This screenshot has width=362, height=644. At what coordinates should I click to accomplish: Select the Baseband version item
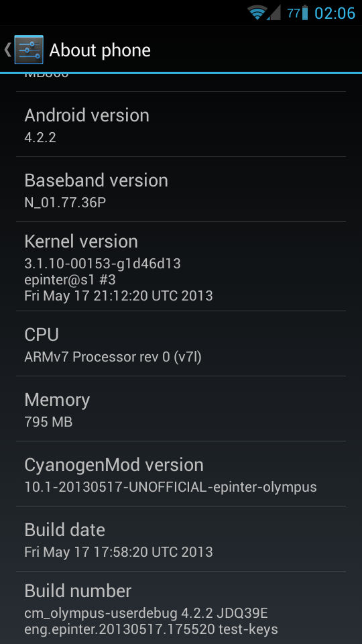coord(181,189)
